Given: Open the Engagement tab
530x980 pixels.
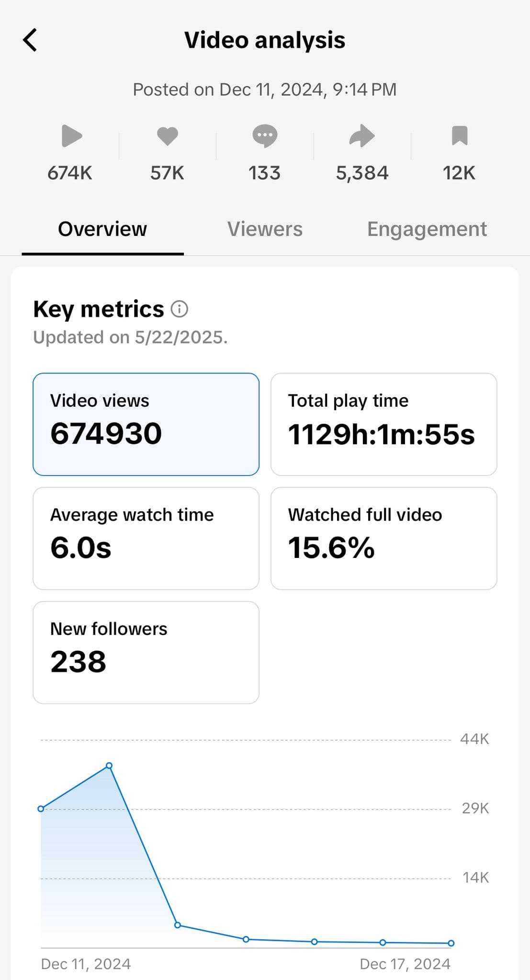Looking at the screenshot, I should (427, 229).
